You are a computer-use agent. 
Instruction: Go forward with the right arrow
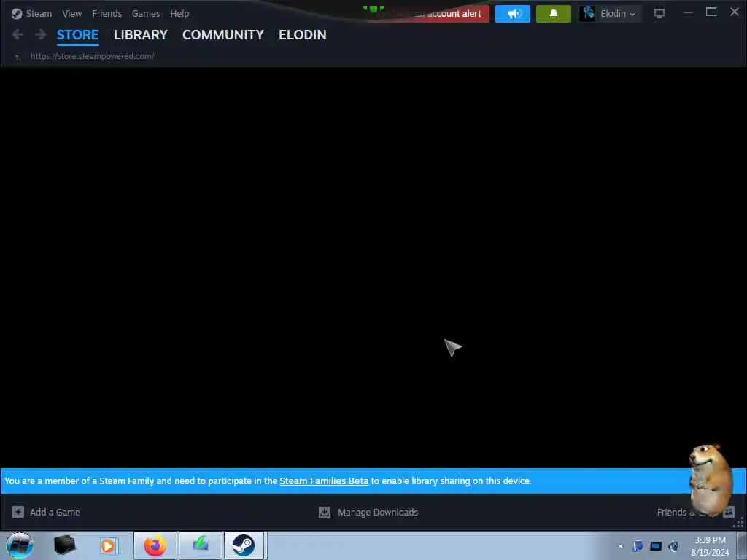(41, 34)
